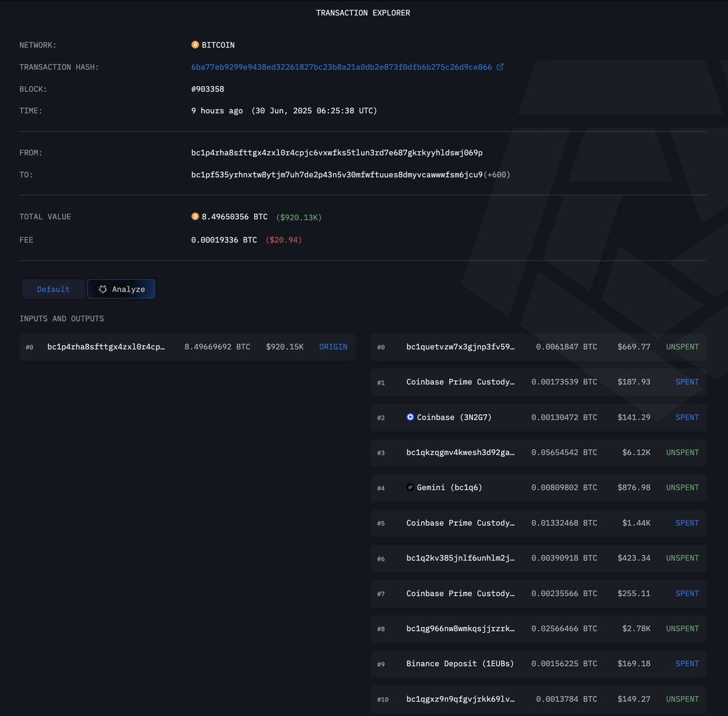
Task: Open the external link icon beside transaction hash
Action: click(x=500, y=67)
